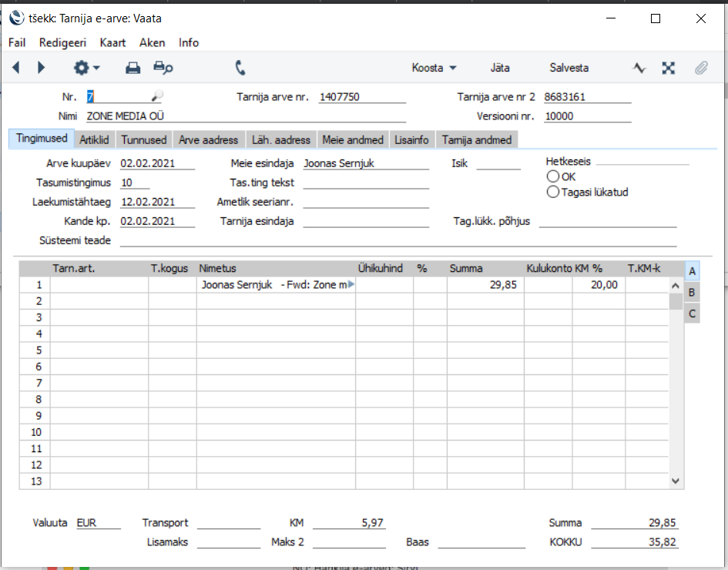Click the table scrollbar down arrow
728x570 pixels.
[x=676, y=481]
